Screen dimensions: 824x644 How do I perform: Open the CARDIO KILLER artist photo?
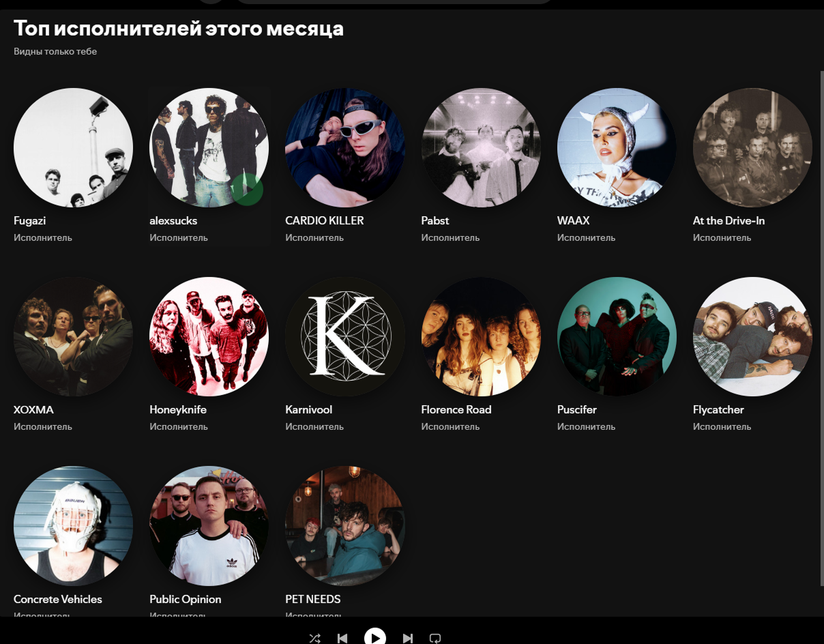[344, 147]
